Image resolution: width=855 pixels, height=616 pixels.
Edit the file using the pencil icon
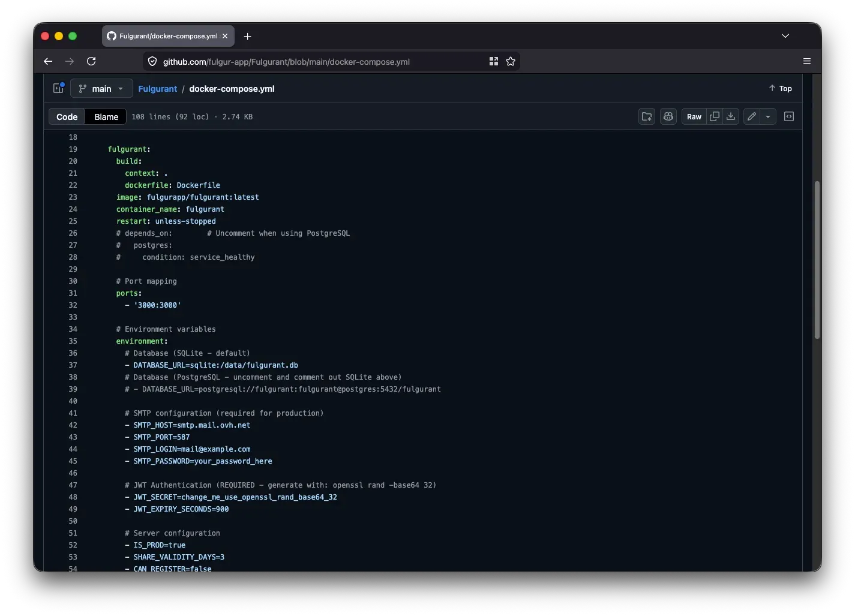pos(751,116)
